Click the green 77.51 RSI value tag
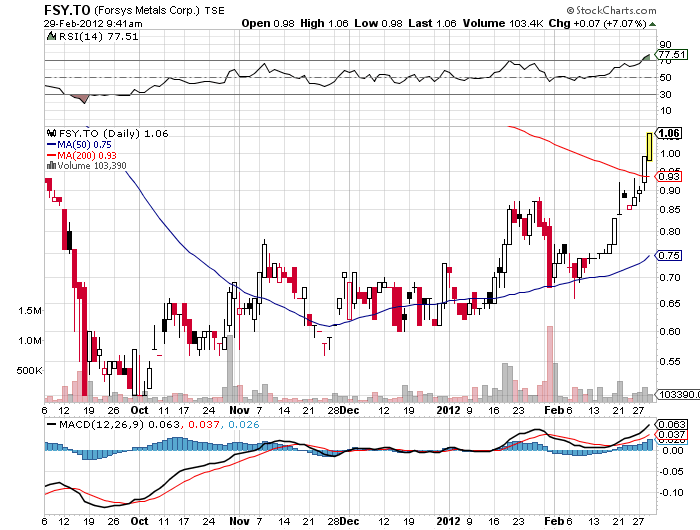Viewport: 700px width, 530px height. tap(671, 54)
